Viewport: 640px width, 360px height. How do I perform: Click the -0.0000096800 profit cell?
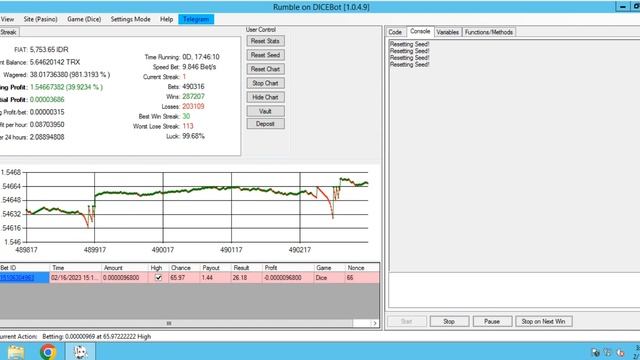point(288,278)
